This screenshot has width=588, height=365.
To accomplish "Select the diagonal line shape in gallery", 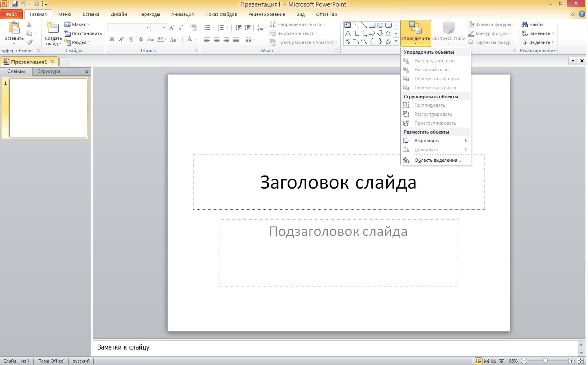I will 356,25.
